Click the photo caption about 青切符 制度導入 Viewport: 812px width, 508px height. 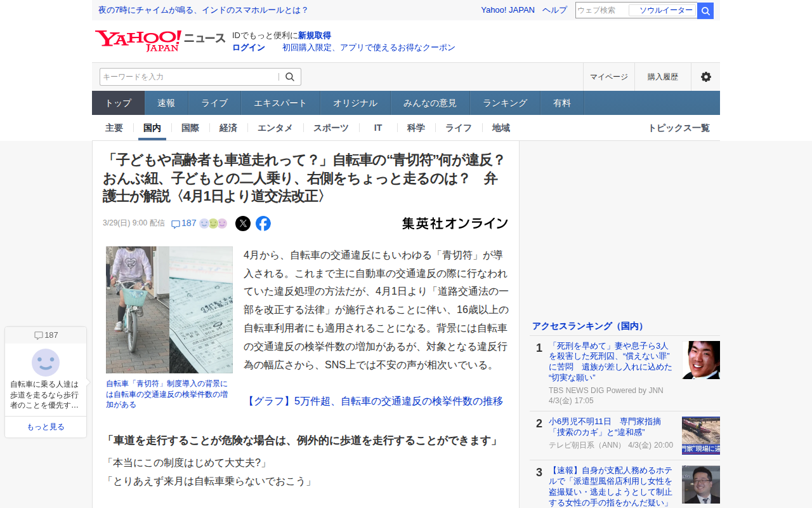[x=167, y=394]
